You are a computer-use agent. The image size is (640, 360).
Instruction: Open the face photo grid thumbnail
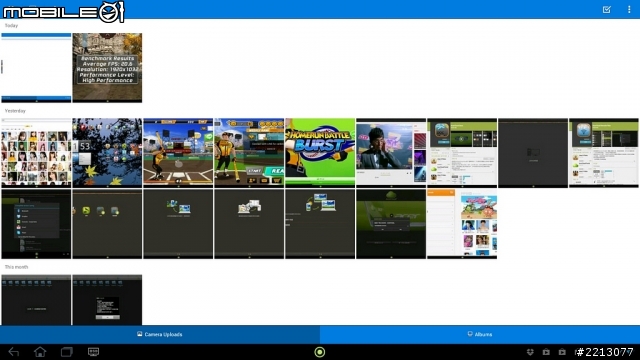click(x=36, y=153)
